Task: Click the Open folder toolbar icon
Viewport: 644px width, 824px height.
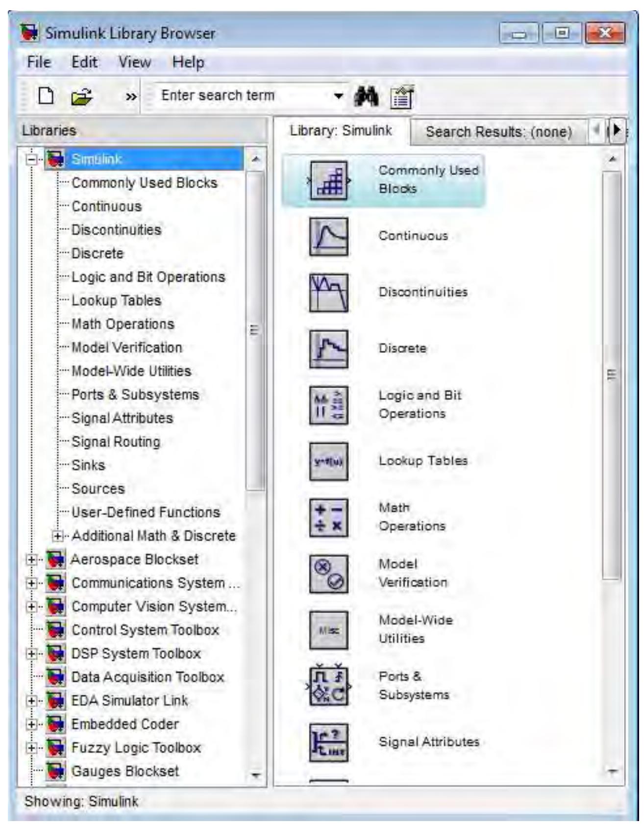Action: point(81,97)
